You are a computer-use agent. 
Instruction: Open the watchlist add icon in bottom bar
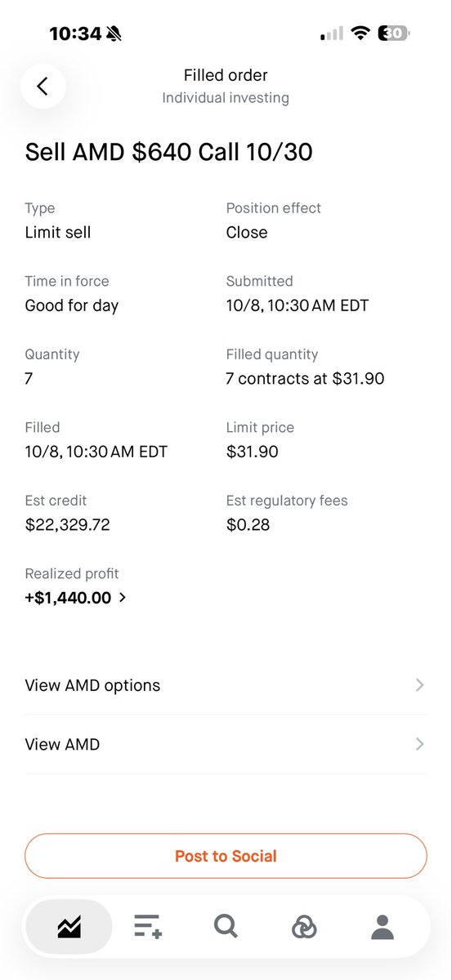(x=148, y=926)
